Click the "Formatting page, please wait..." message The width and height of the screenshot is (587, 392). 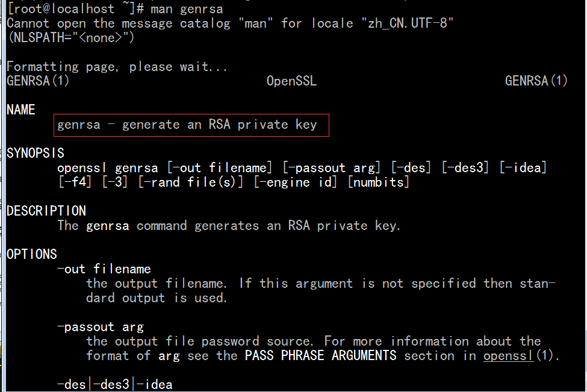pyautogui.click(x=117, y=67)
